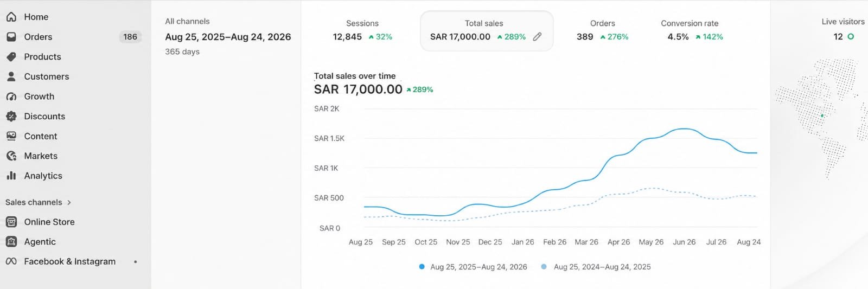Screen dimensions: 868x289
Task: Click the pencil edit icon on Total sales
Action: (x=537, y=37)
